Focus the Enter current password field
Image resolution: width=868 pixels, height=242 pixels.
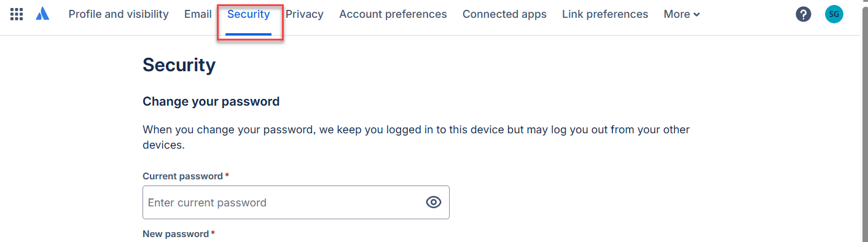296,202
